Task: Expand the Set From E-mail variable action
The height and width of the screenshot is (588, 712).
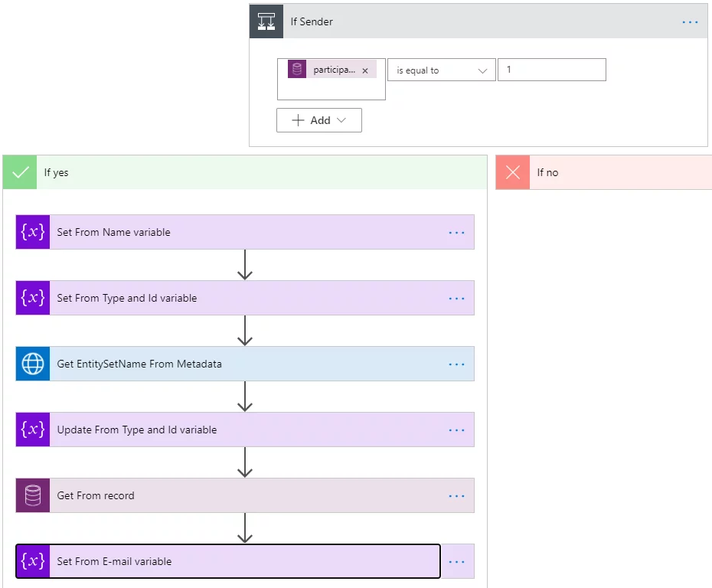Action: tap(228, 561)
